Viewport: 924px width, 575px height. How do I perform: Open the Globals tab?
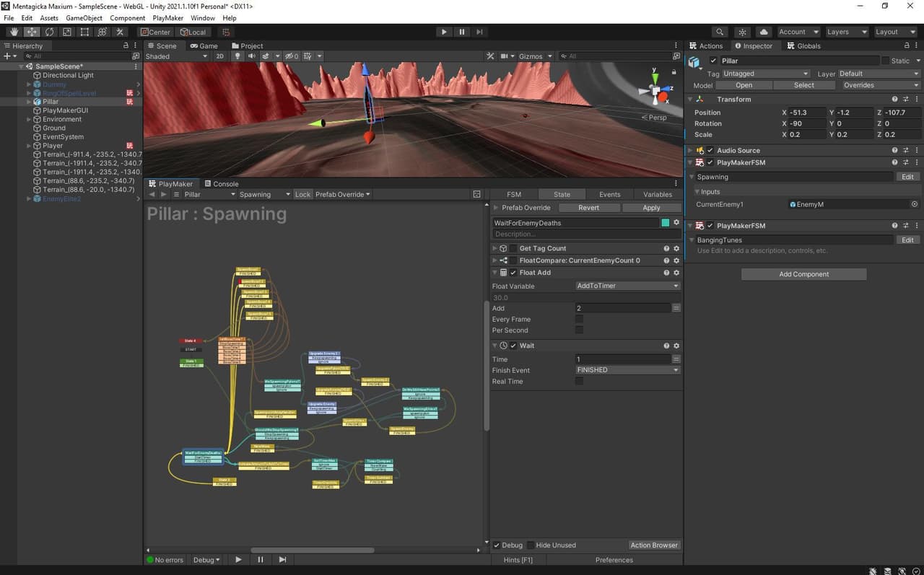pyautogui.click(x=803, y=45)
